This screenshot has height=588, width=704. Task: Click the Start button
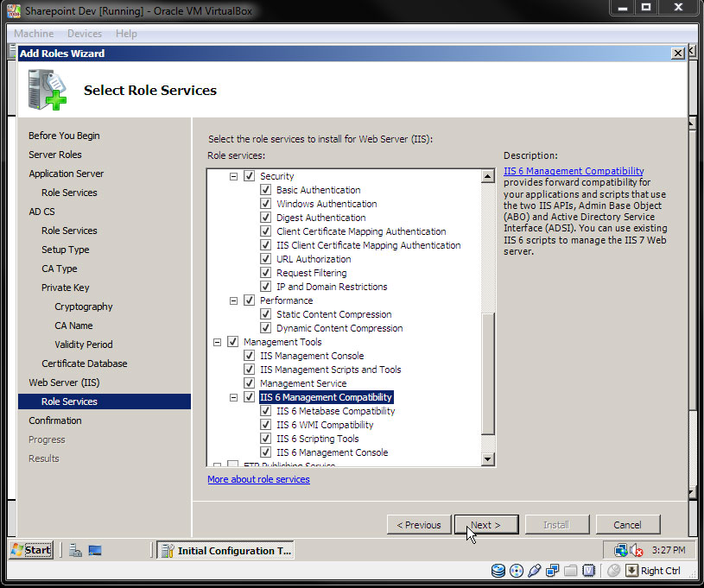[31, 550]
